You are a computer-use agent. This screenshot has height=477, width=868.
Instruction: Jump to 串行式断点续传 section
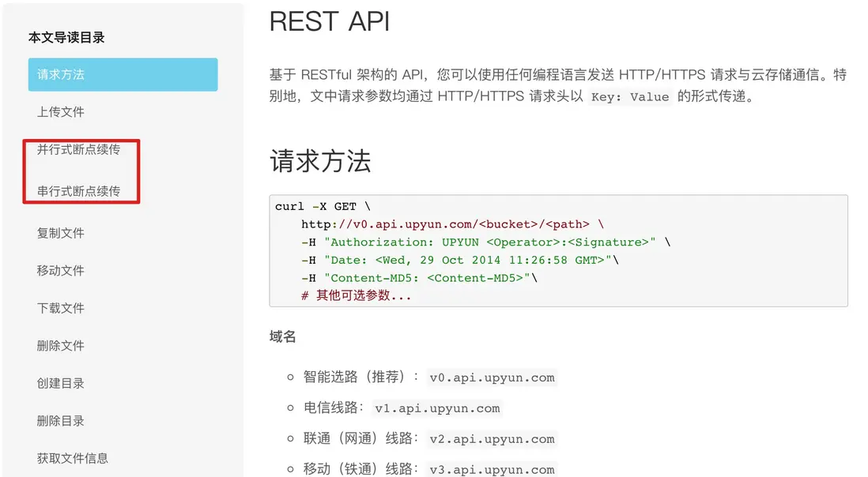(x=79, y=191)
